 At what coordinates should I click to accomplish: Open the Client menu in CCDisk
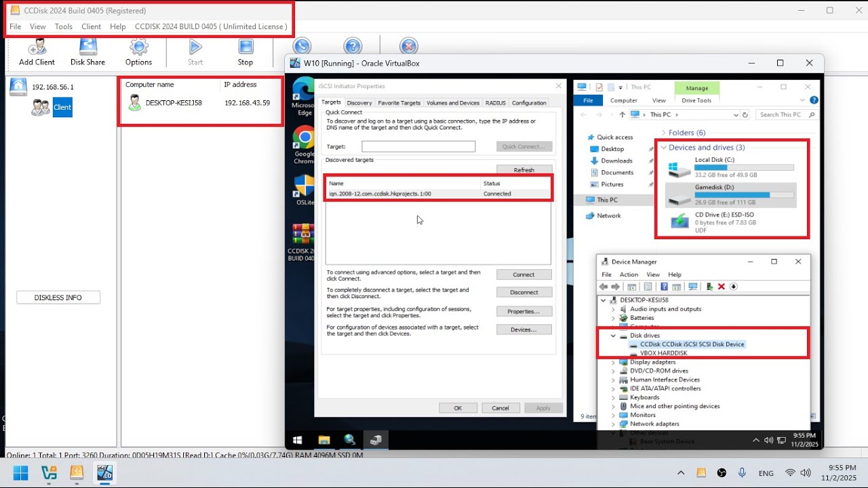[x=91, y=26]
